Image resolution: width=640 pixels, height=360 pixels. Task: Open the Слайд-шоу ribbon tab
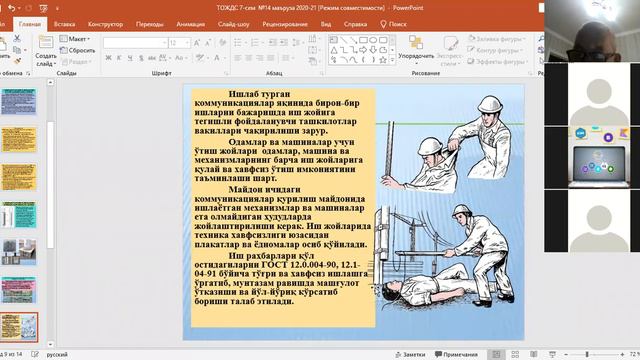(x=233, y=24)
